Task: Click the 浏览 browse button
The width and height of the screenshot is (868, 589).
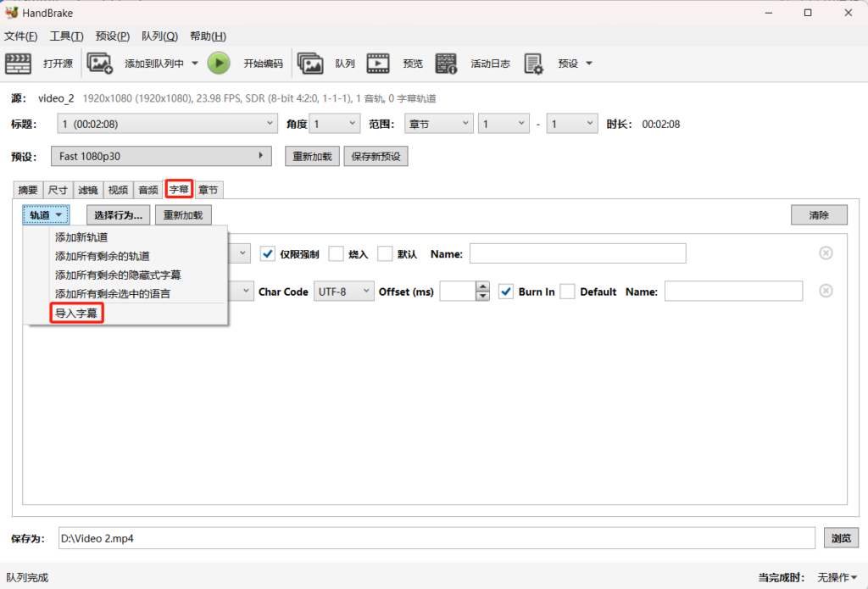Action: click(x=841, y=538)
